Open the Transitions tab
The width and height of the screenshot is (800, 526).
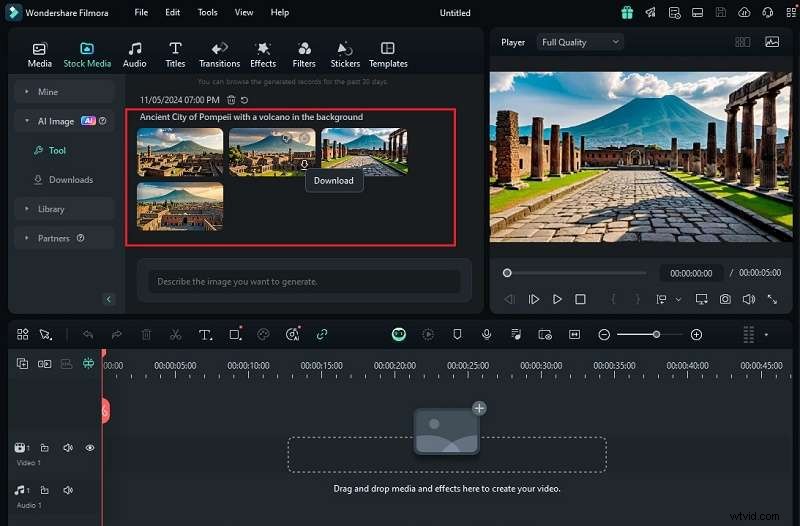tap(219, 55)
